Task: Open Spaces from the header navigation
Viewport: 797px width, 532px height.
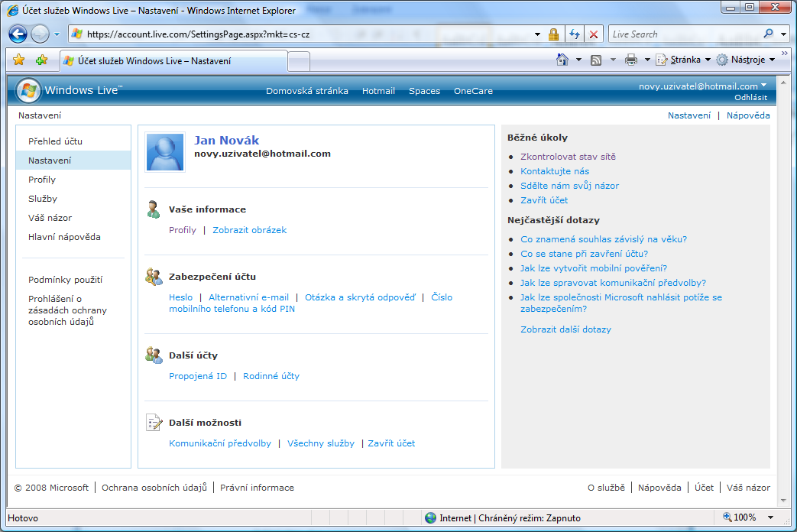Action: pyautogui.click(x=424, y=91)
